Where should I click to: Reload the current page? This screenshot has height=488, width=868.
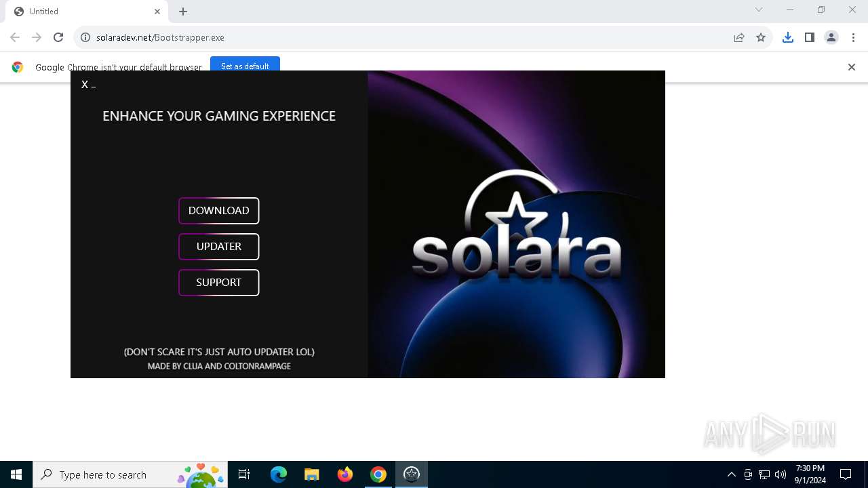click(x=58, y=37)
